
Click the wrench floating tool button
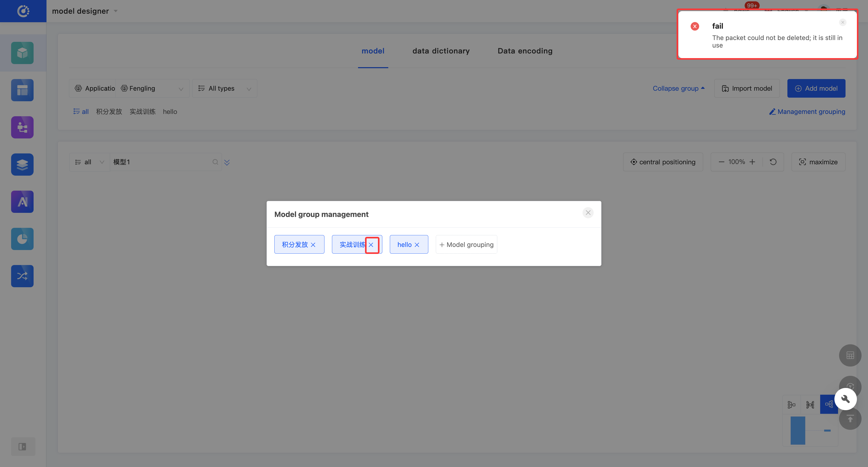(x=846, y=399)
